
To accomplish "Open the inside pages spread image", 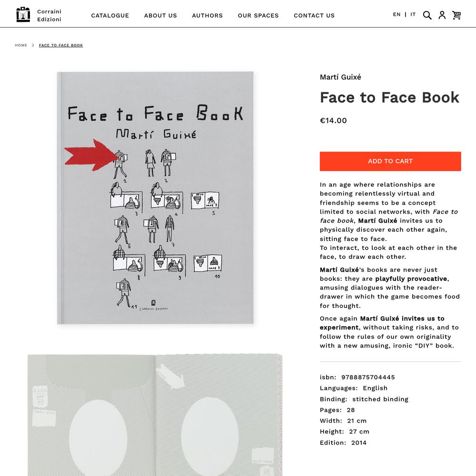I will tap(155, 415).
